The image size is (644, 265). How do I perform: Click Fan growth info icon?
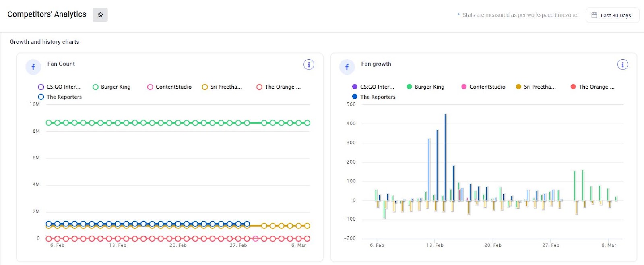click(623, 64)
